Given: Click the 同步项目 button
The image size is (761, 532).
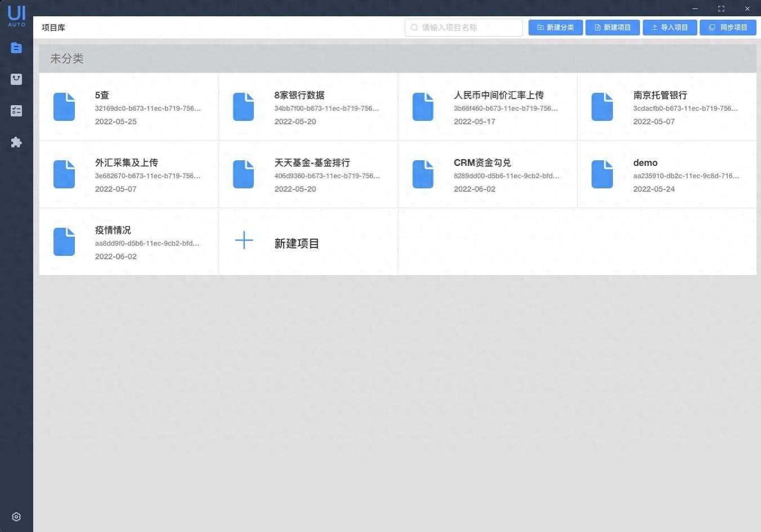Looking at the screenshot, I should 728,28.
